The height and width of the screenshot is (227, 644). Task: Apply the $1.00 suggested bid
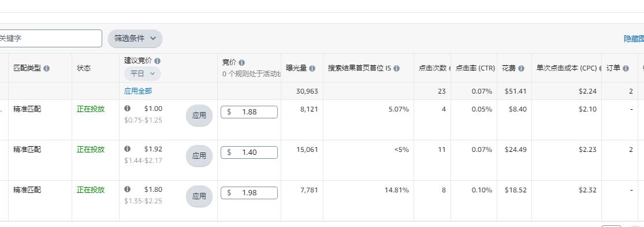(x=199, y=116)
